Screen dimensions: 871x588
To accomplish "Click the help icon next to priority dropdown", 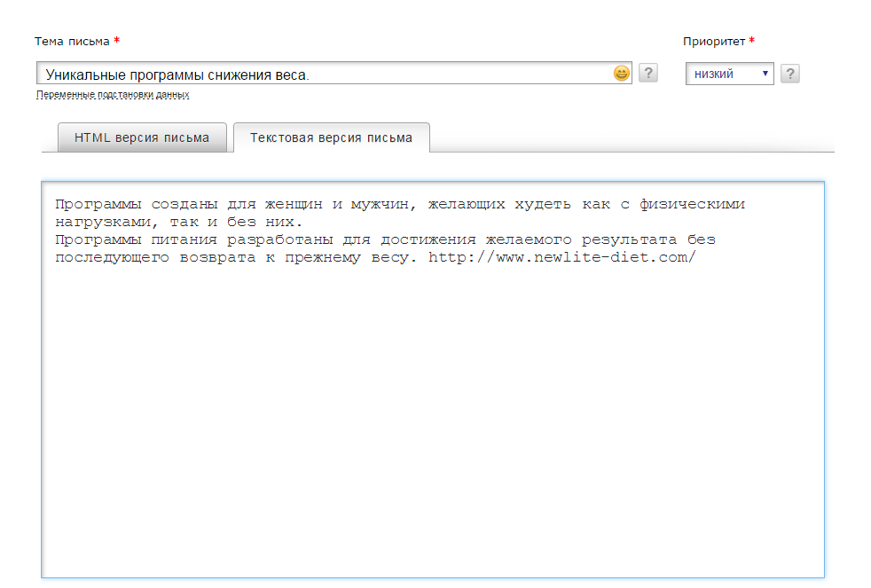I will [789, 74].
